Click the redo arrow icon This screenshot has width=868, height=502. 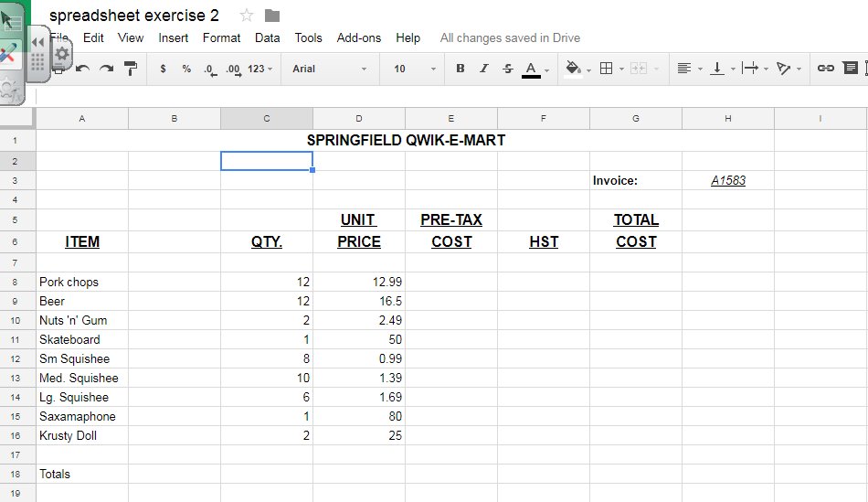pyautogui.click(x=106, y=69)
